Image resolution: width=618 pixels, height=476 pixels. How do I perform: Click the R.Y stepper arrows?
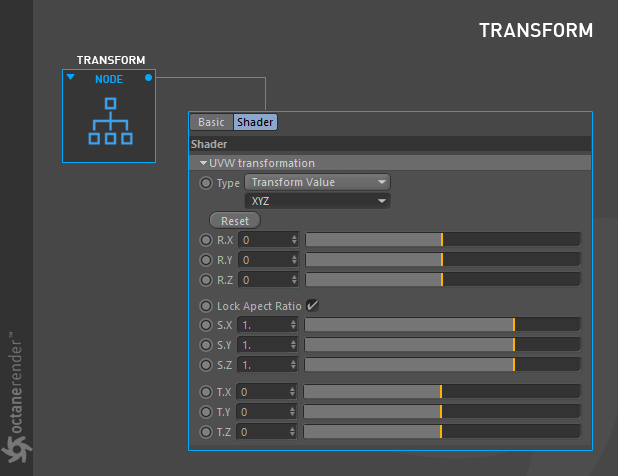pyautogui.click(x=294, y=260)
